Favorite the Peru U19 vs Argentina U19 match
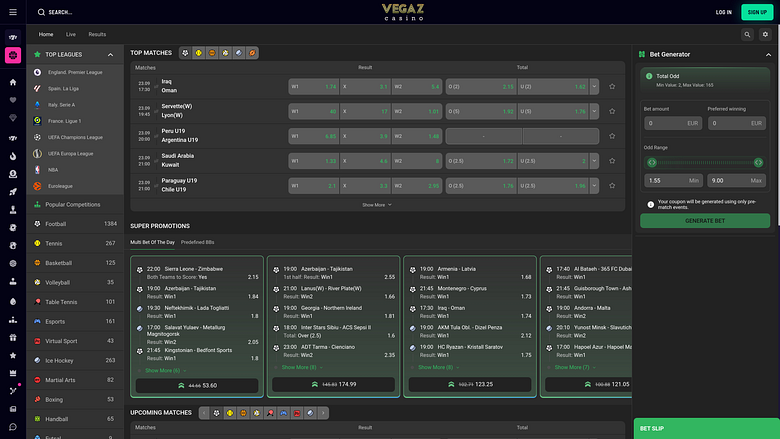The image size is (780, 439). coord(612,136)
